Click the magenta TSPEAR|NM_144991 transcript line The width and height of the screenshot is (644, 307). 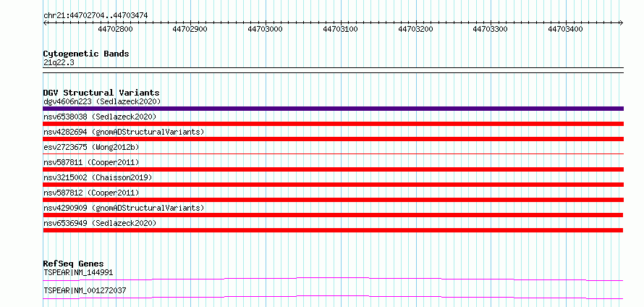tap(333, 279)
